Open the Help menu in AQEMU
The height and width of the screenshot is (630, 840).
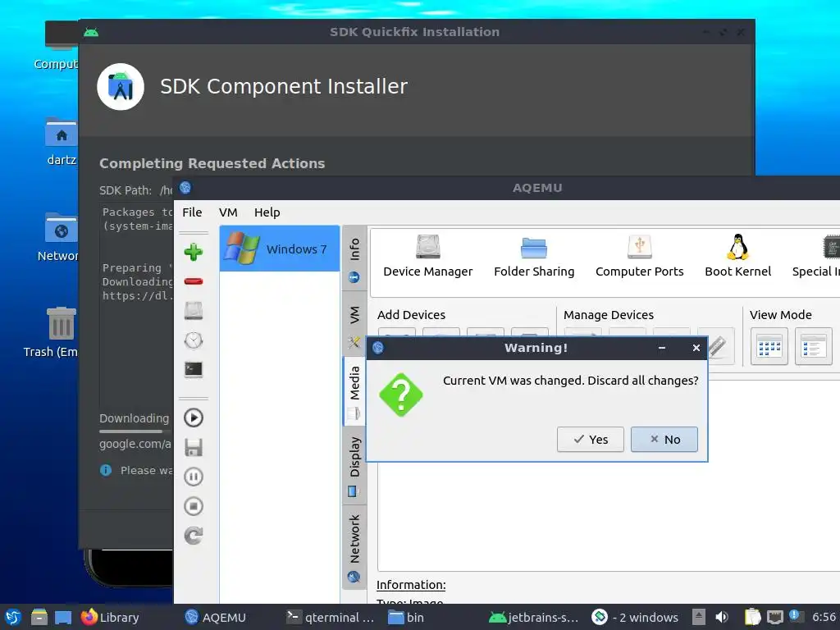(267, 212)
